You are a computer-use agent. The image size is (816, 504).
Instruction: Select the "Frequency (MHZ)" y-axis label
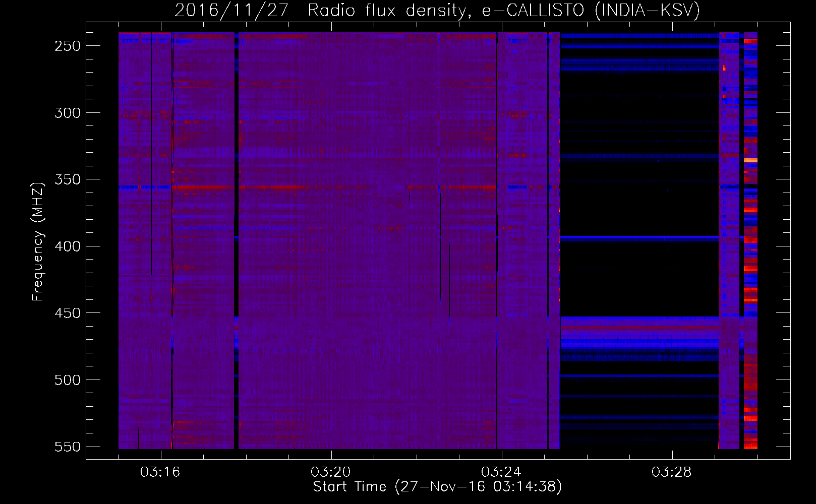pyautogui.click(x=38, y=241)
